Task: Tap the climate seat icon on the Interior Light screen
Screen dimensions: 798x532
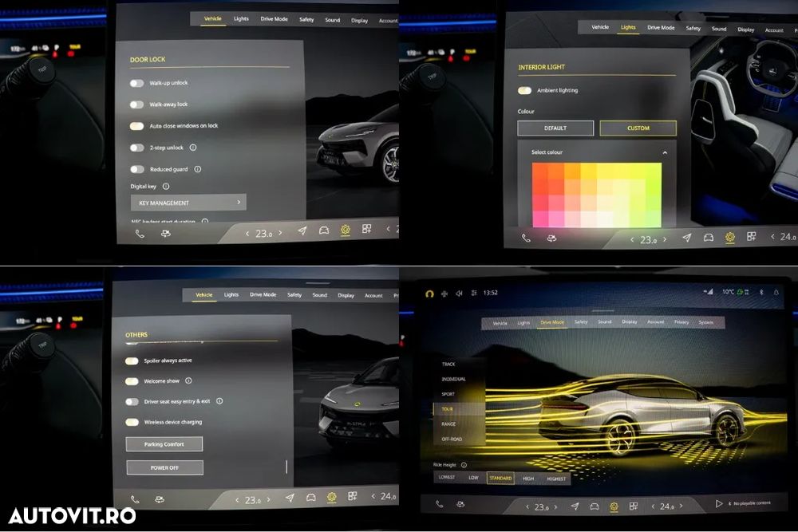Action: point(551,238)
